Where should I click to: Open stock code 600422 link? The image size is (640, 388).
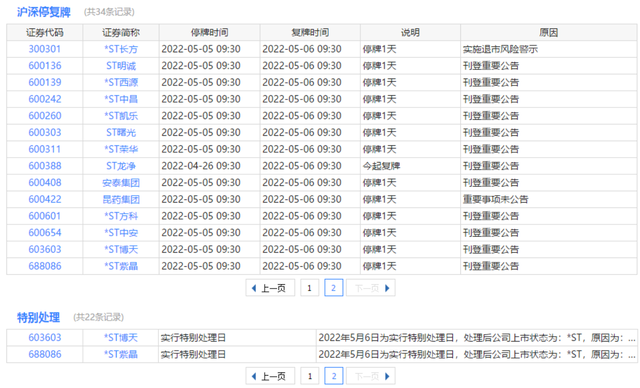coord(44,200)
